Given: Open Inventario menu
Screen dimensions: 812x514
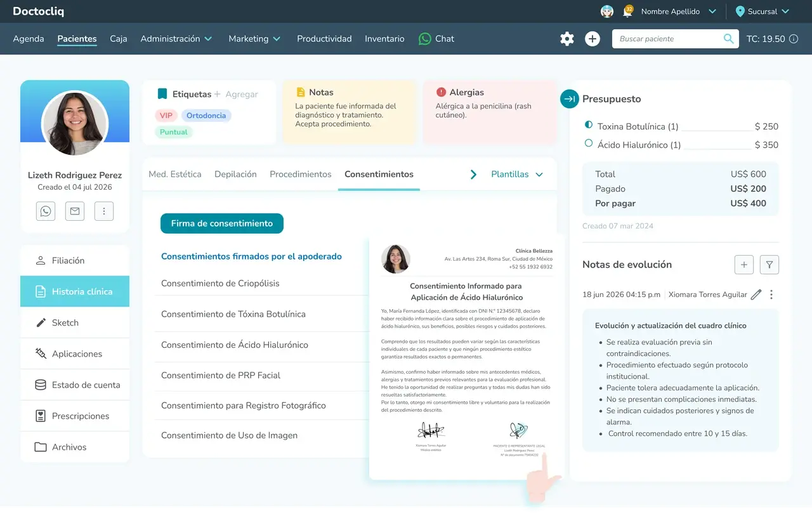Looking at the screenshot, I should point(384,39).
